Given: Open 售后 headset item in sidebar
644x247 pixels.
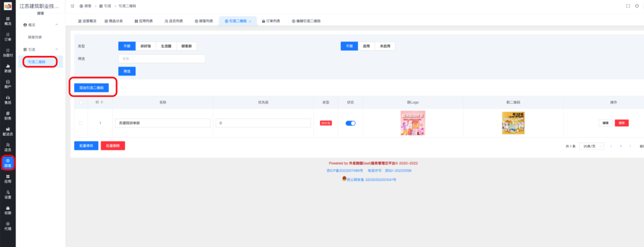Looking at the screenshot, I should 8,100.
